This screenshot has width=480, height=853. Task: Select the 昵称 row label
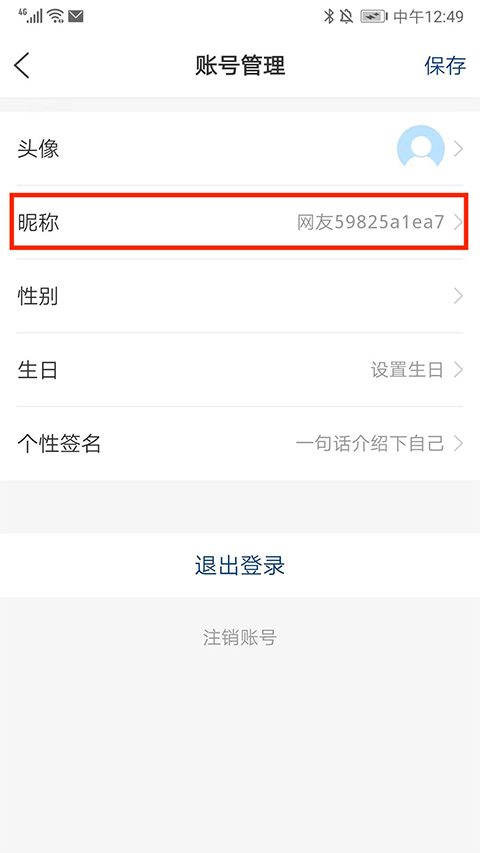(38, 222)
